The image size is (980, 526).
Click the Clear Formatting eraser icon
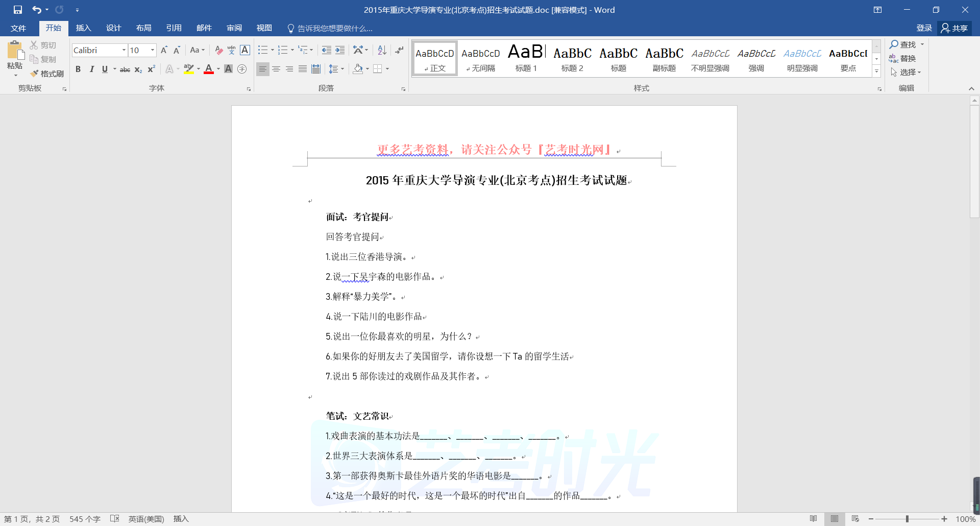tap(218, 50)
